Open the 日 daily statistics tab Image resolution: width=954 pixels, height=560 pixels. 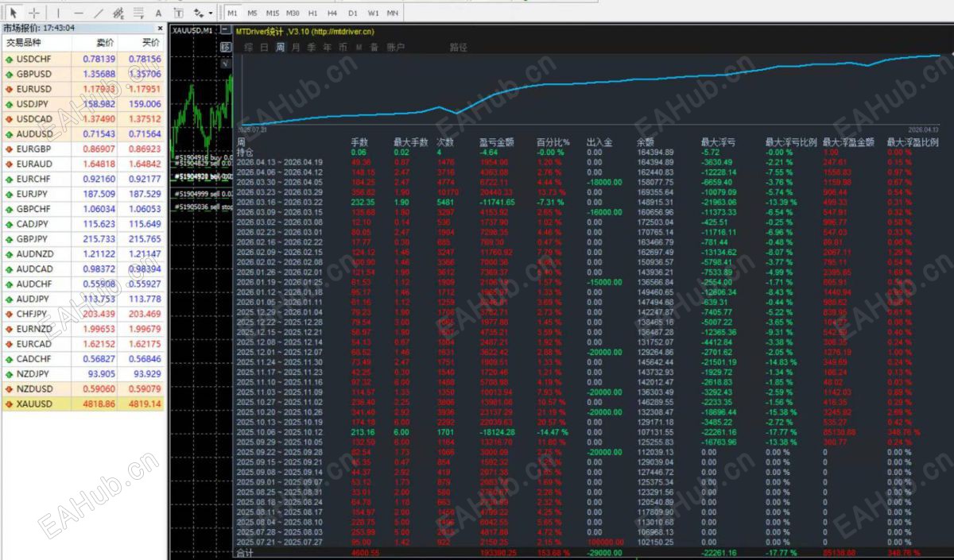[264, 48]
